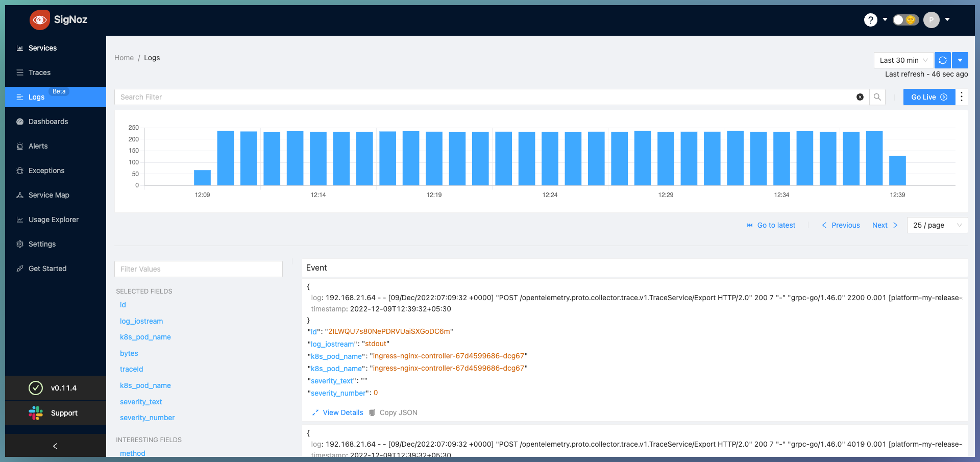This screenshot has width=980, height=462.
Task: Go to Home breadcrumb
Action: tap(124, 58)
